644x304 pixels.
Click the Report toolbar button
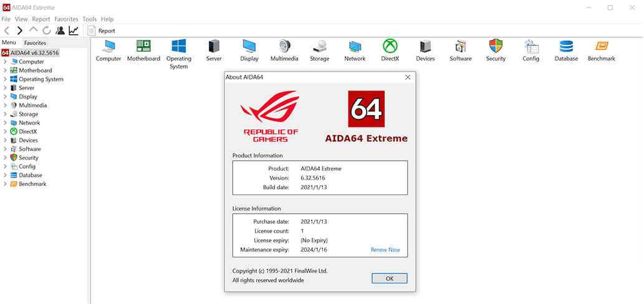coord(102,31)
